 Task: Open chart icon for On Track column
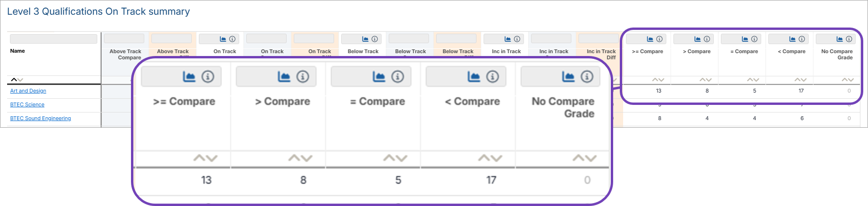click(x=223, y=39)
